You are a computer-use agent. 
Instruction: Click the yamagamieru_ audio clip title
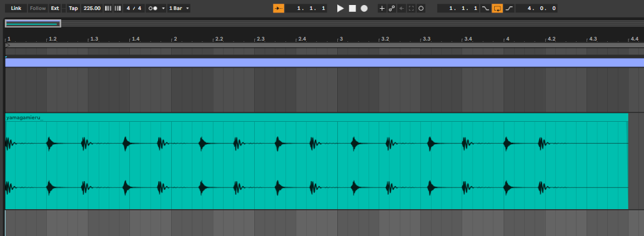(x=24, y=118)
